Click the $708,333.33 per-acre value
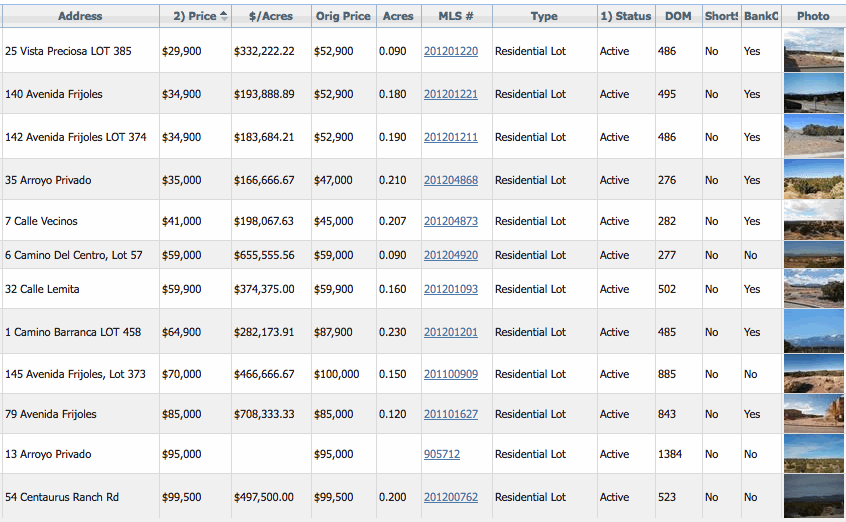The height and width of the screenshot is (522, 846). [264, 414]
